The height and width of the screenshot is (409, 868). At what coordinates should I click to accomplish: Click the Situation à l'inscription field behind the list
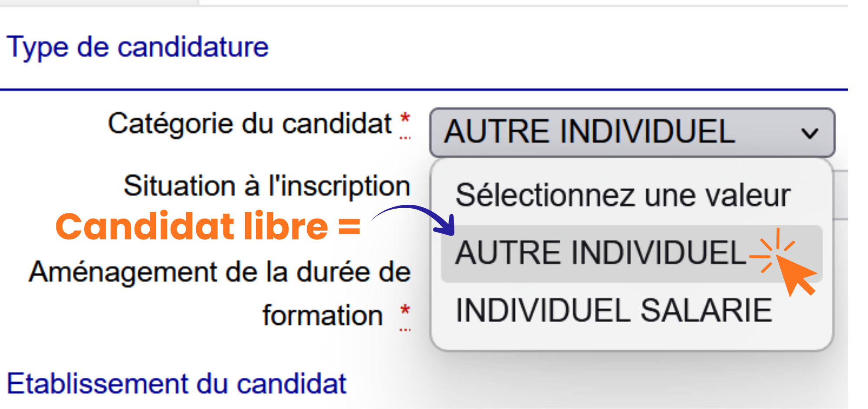840,195
